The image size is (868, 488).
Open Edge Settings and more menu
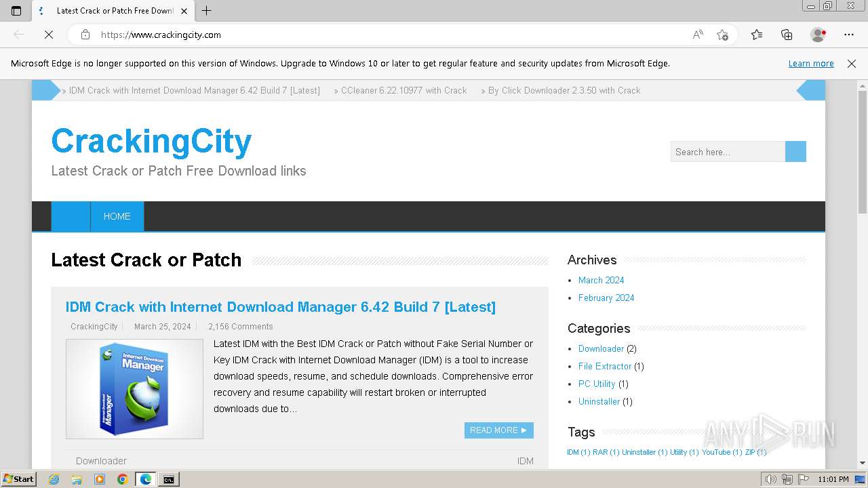[x=849, y=35]
